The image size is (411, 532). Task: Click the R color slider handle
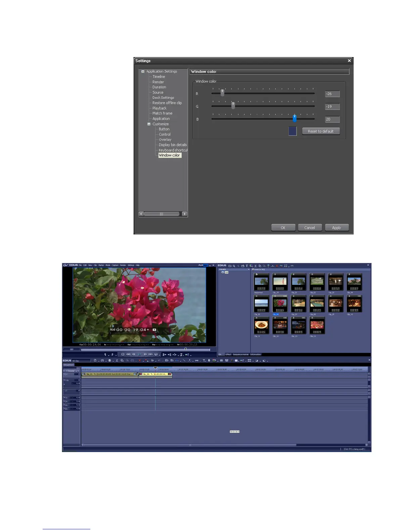click(222, 93)
